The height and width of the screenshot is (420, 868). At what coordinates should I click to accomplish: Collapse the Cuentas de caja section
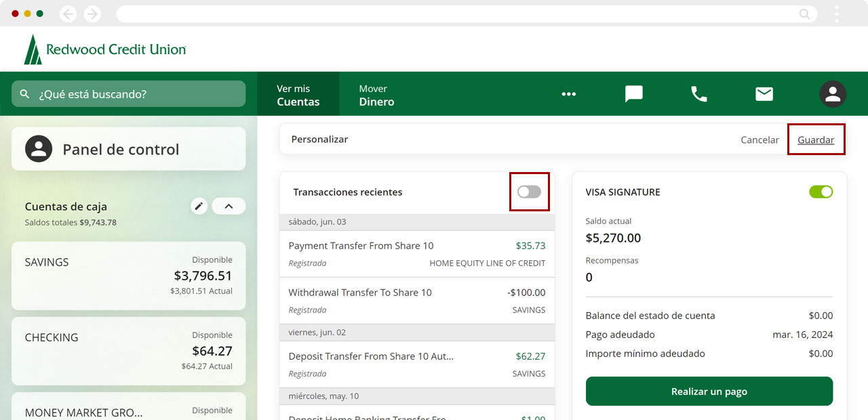pyautogui.click(x=229, y=206)
